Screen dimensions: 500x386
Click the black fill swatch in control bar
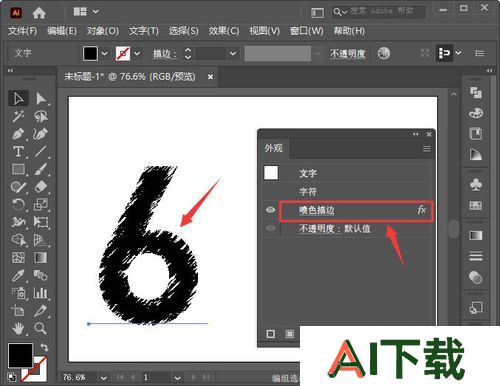pyautogui.click(x=90, y=53)
